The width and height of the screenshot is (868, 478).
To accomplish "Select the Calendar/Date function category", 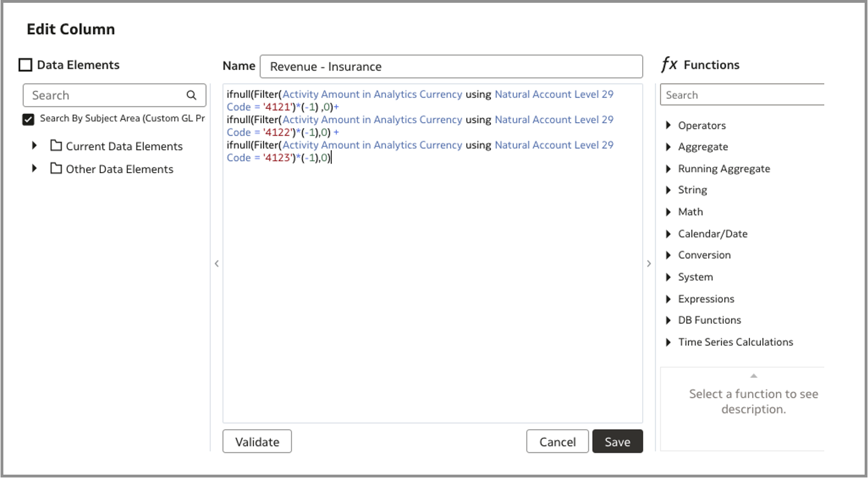I will [712, 234].
